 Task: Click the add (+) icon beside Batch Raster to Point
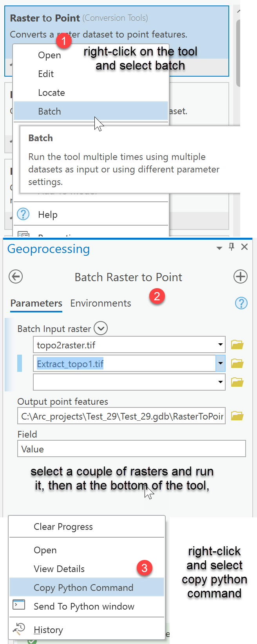(x=241, y=276)
